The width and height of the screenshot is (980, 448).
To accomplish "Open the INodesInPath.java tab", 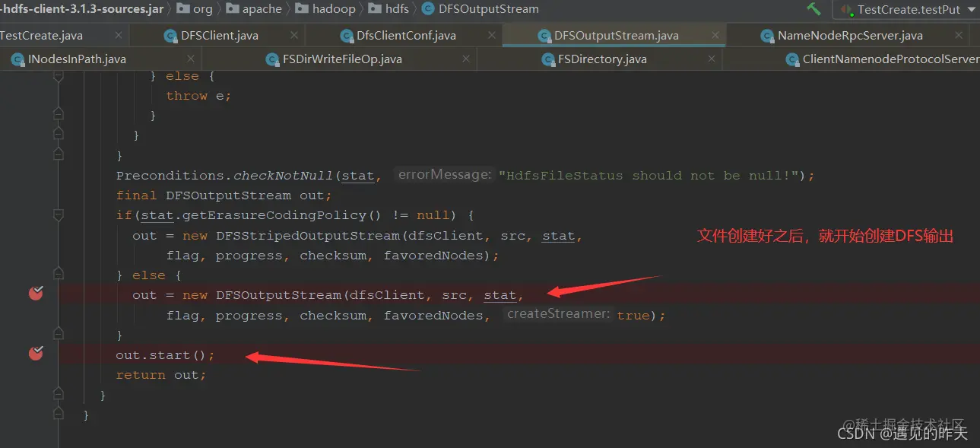I will click(x=100, y=59).
